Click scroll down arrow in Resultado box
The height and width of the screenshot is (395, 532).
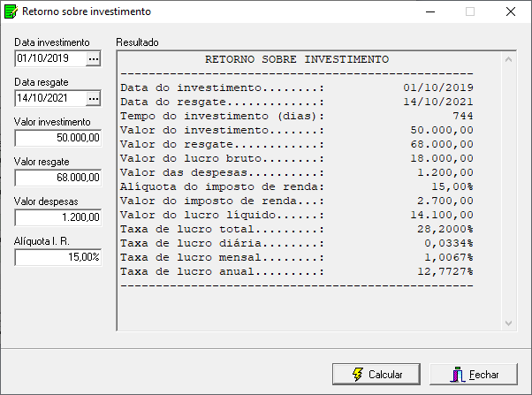508,323
